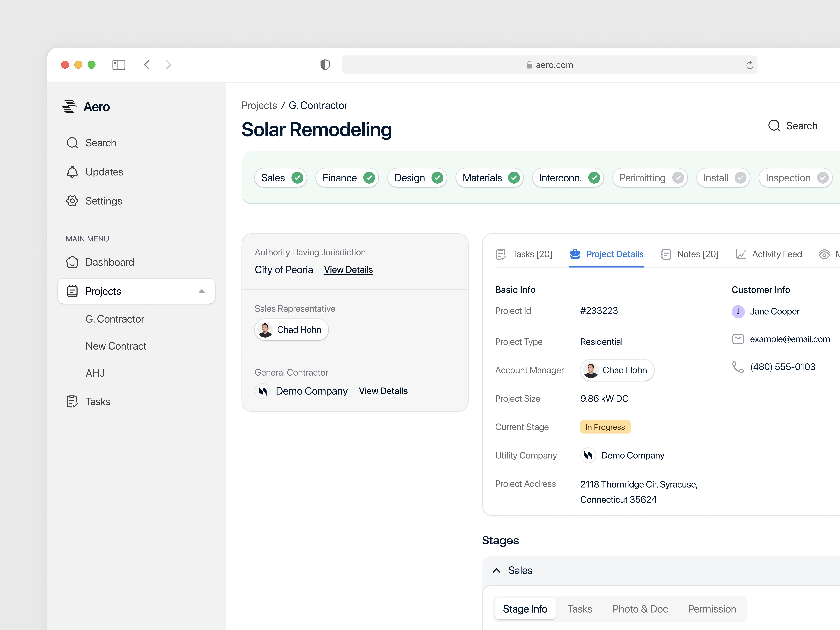840x630 pixels.
Task: Click the General Contractor Demo Company logo
Action: pyautogui.click(x=262, y=391)
